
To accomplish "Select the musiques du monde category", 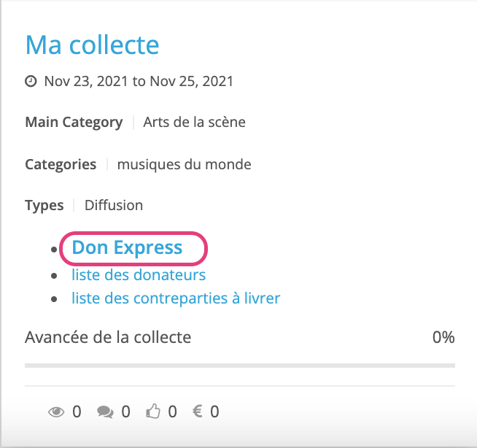I will [x=185, y=165].
